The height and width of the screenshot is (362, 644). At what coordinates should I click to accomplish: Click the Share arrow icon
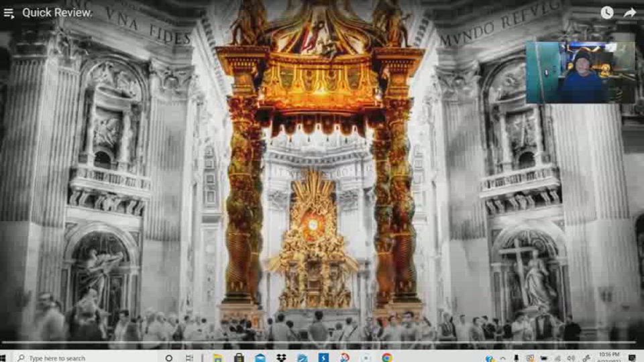coord(629,12)
